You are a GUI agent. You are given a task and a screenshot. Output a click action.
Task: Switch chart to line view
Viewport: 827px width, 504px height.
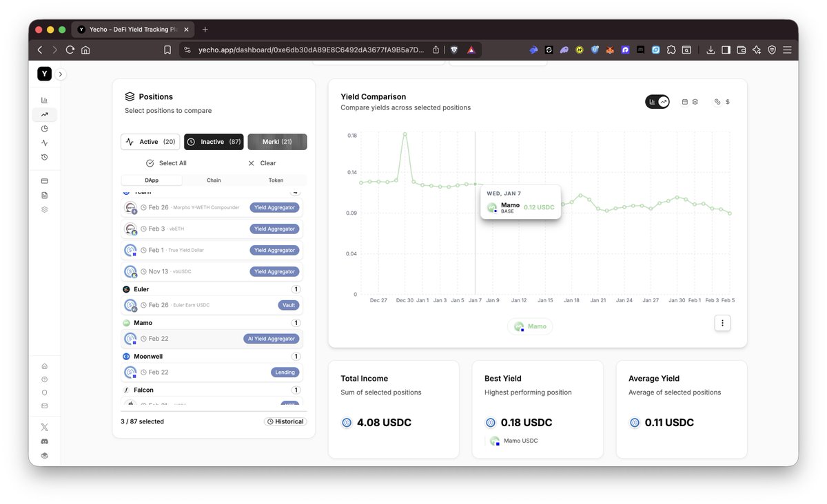pos(664,102)
